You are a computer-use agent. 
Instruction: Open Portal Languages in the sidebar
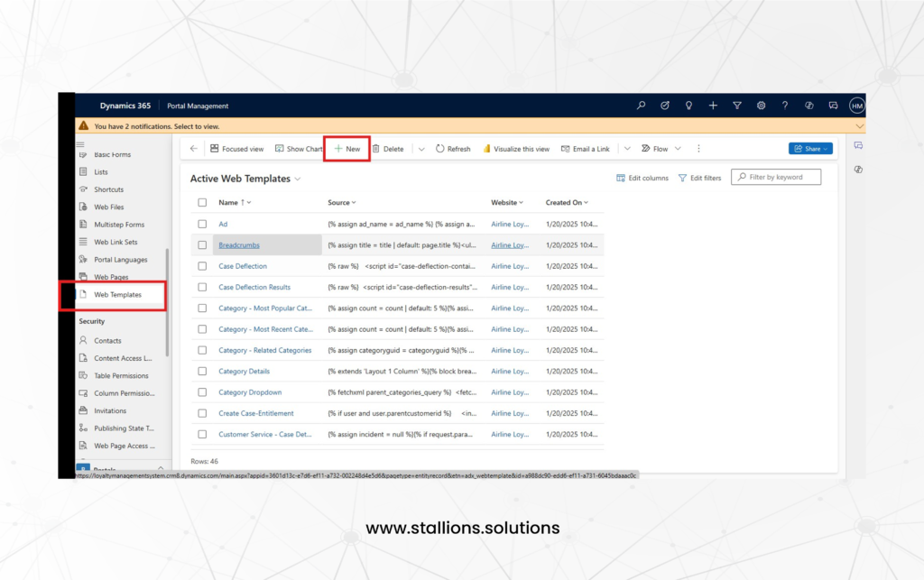[x=121, y=260]
